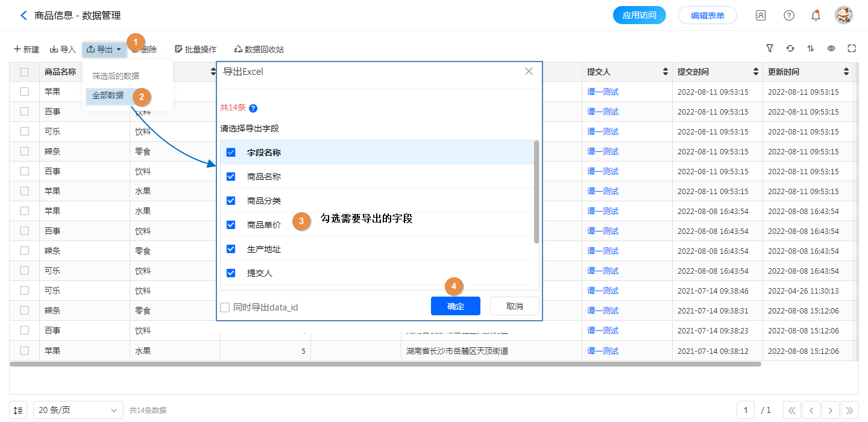Sort by 提交时间 column header arrows
The image size is (868, 422).
click(x=756, y=72)
